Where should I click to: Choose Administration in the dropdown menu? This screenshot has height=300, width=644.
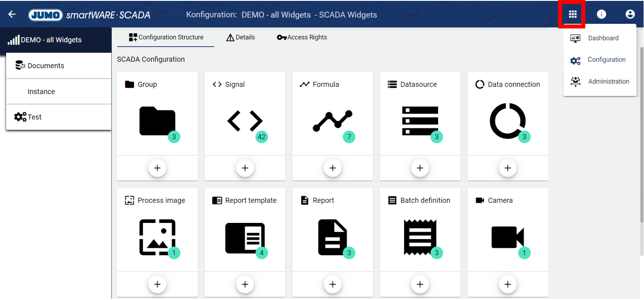(x=608, y=81)
